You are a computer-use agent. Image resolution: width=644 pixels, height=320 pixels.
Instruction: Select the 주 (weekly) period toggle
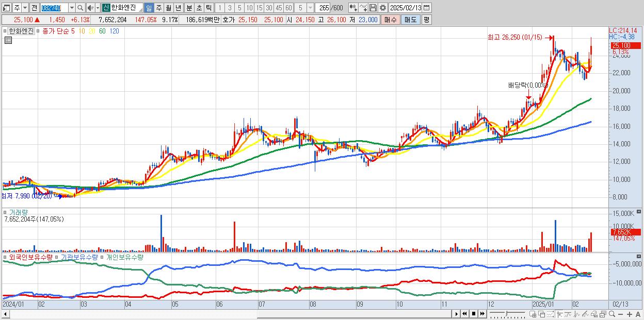158,8
